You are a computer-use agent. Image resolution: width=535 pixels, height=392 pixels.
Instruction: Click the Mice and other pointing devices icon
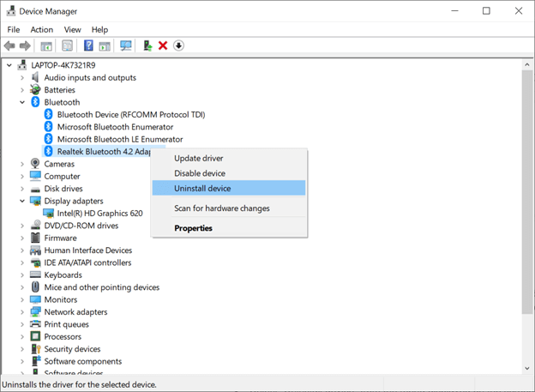(35, 287)
